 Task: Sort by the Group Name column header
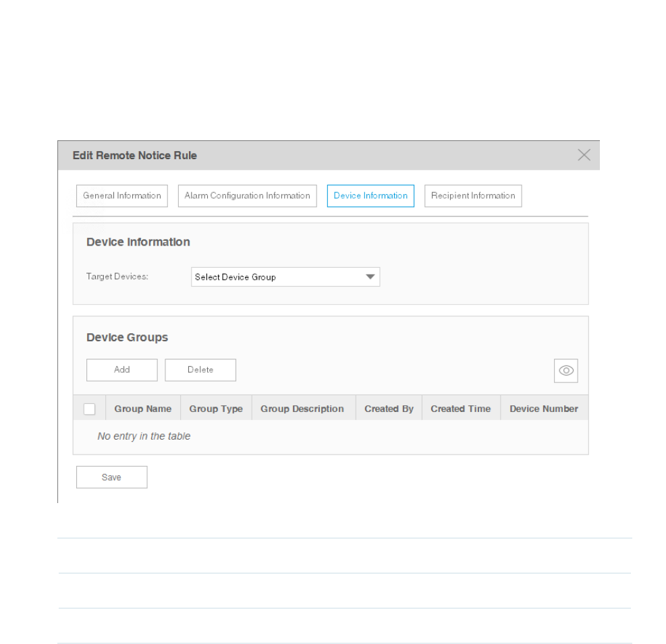(143, 409)
